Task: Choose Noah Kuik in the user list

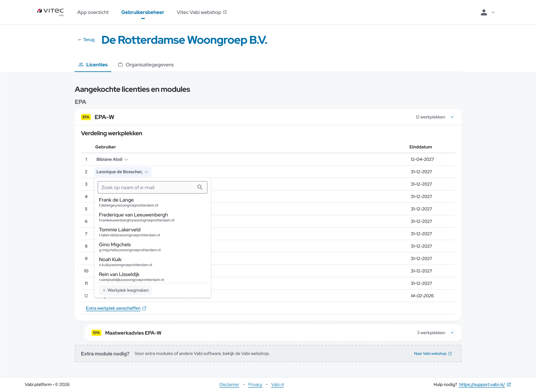Action: click(110, 261)
